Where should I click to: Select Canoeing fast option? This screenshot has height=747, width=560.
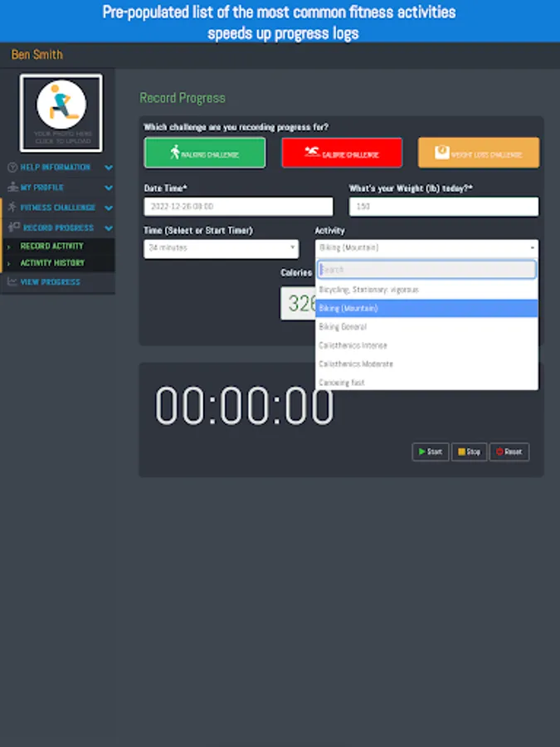click(x=426, y=382)
